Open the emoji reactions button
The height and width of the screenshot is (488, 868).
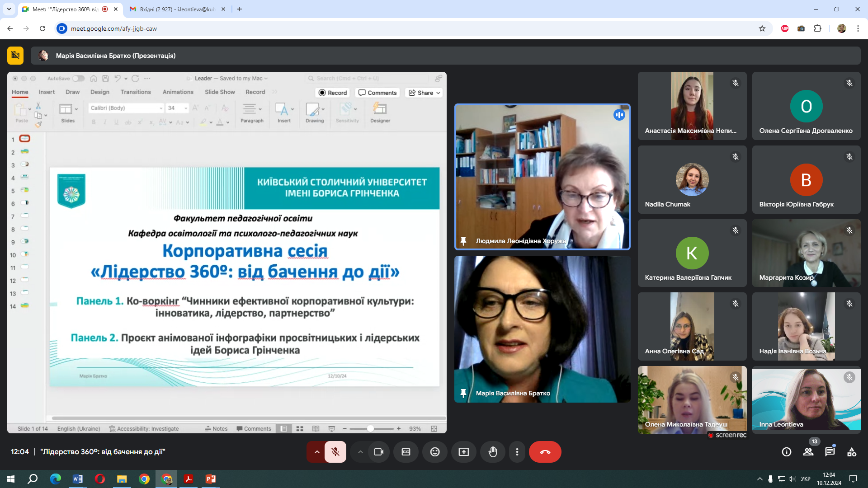[435, 452]
